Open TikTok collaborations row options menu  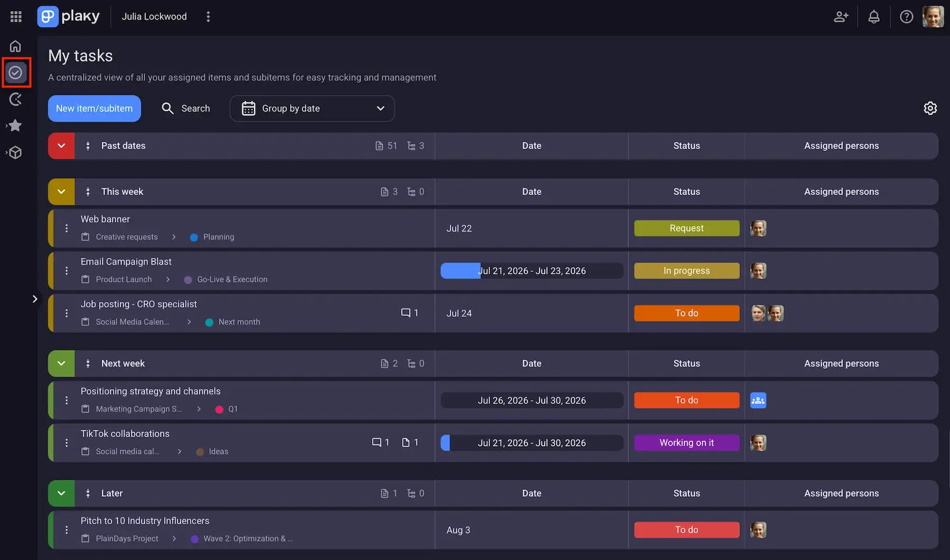(x=66, y=443)
